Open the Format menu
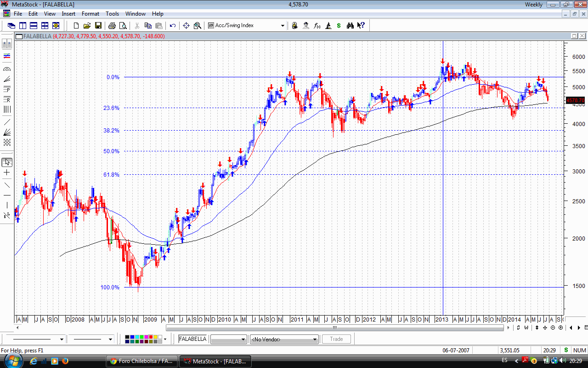The width and height of the screenshot is (588, 368). 90,14
